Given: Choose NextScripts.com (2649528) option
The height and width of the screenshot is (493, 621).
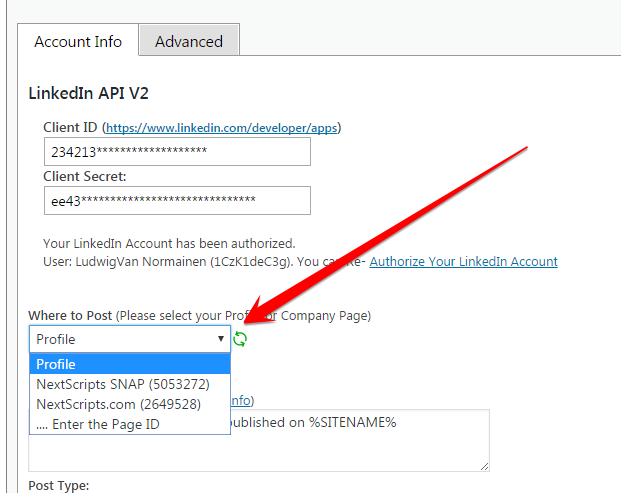Looking at the screenshot, I should point(130,404).
